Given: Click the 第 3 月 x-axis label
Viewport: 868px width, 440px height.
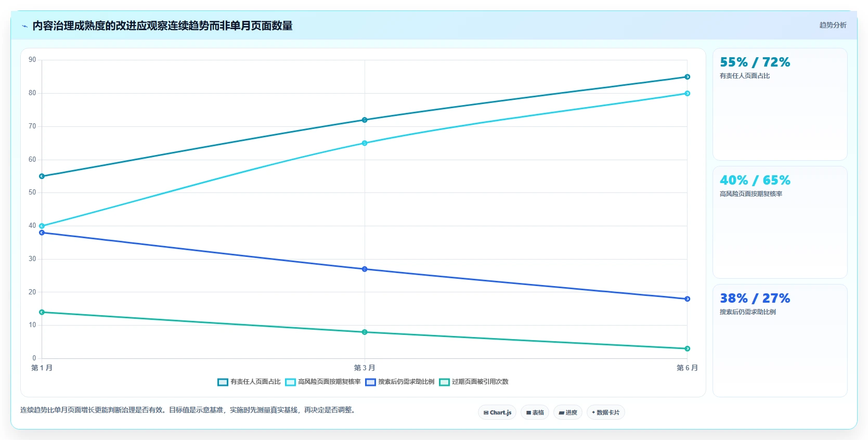Looking at the screenshot, I should [365, 368].
